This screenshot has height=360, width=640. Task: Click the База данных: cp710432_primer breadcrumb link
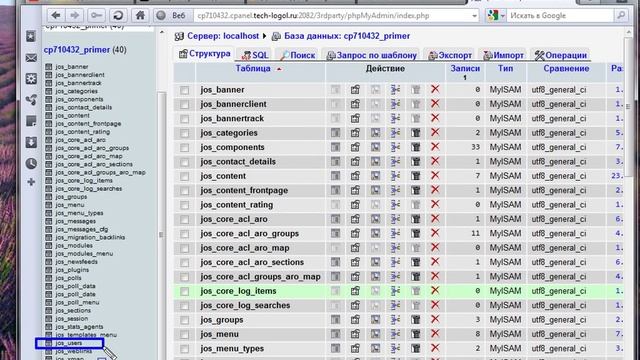[347, 36]
